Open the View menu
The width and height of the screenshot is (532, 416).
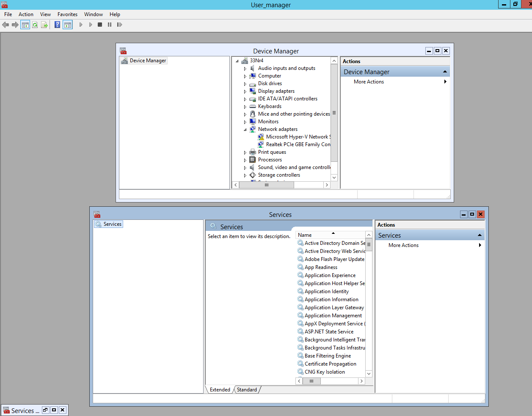tap(45, 14)
